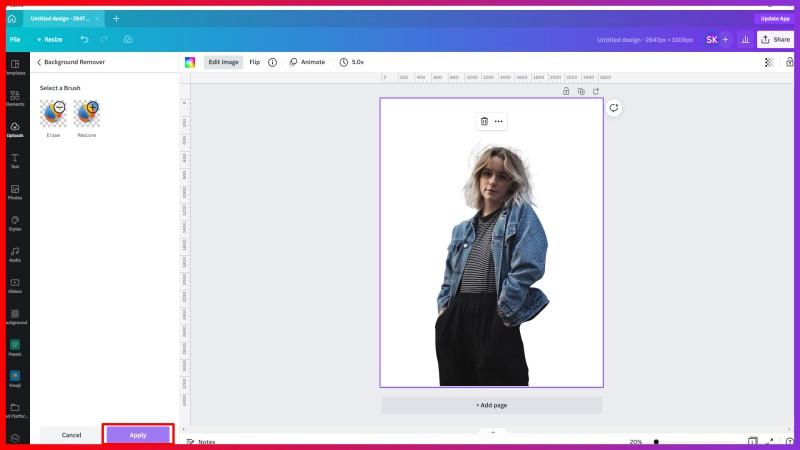Switch to the Untitled design tab

click(61, 18)
